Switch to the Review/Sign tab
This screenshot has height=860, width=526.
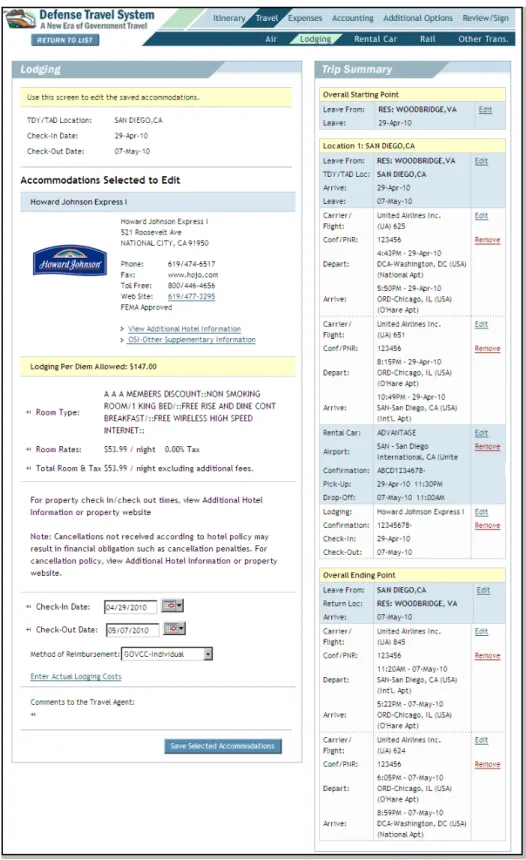485,18
